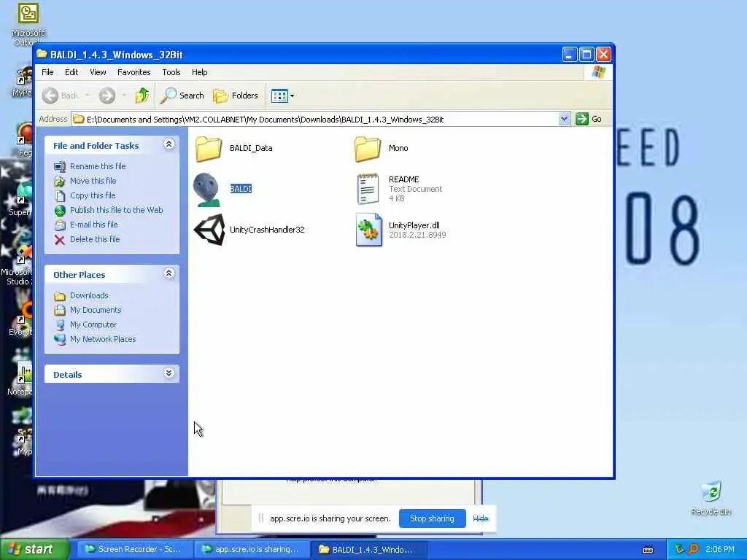Click the Address bar path field
The image size is (747, 560).
(x=315, y=119)
